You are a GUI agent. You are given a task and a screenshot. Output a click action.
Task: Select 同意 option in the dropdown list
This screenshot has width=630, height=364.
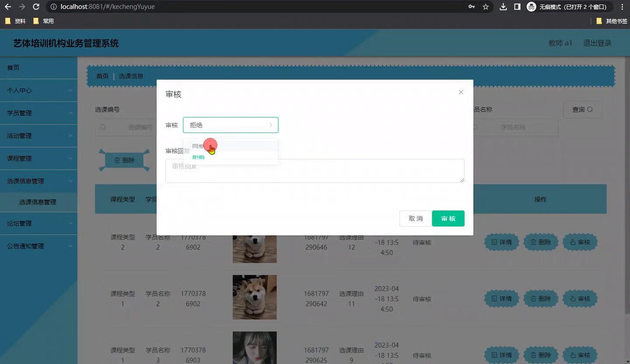tap(231, 146)
